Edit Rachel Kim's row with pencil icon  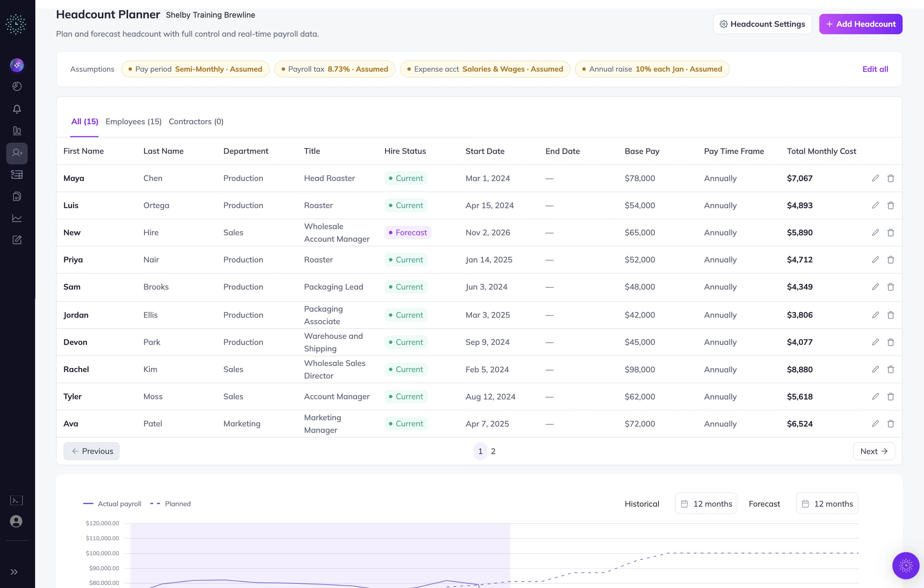click(875, 369)
